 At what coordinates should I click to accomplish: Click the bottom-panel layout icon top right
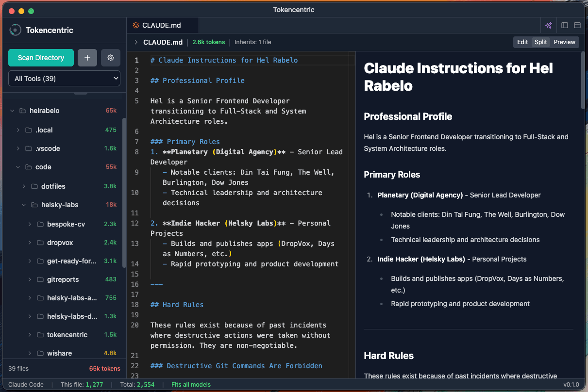pos(578,25)
